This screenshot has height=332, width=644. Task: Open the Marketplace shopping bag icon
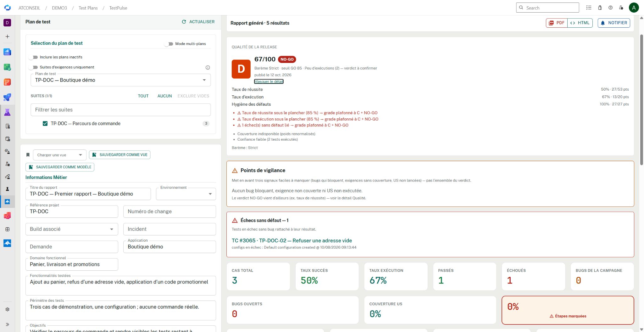tap(600, 8)
